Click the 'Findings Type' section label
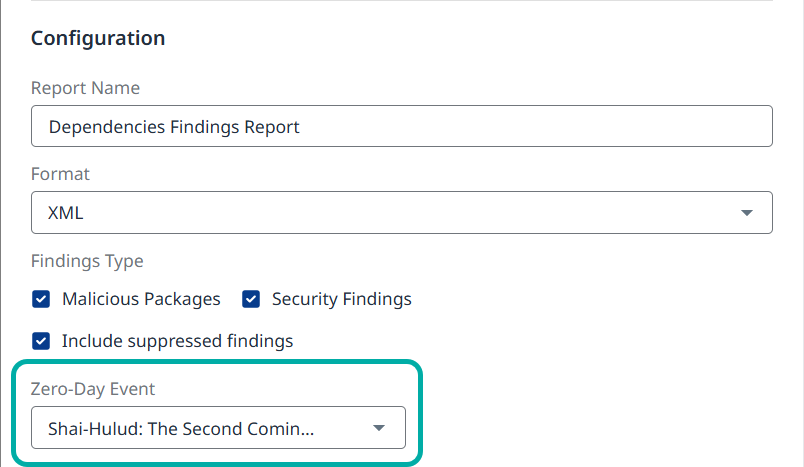804x467 pixels. pos(87,261)
